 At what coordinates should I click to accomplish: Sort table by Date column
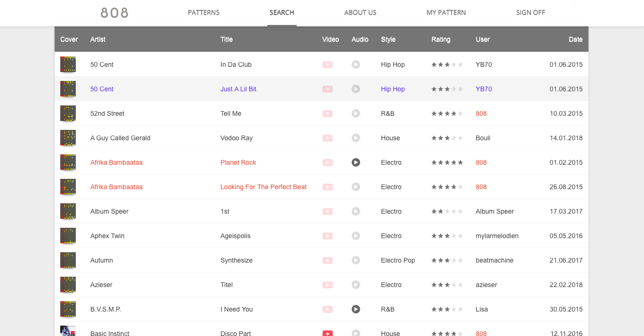[x=575, y=40]
